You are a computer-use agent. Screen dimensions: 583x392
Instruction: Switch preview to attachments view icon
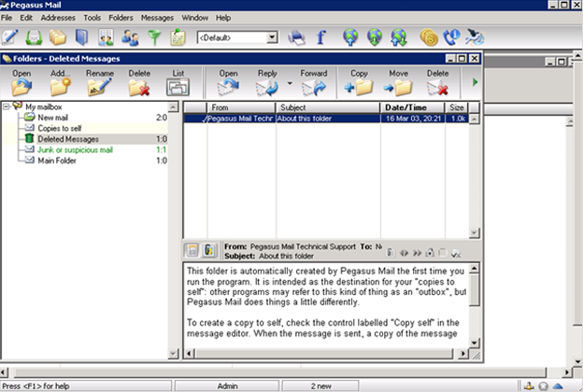tap(209, 250)
